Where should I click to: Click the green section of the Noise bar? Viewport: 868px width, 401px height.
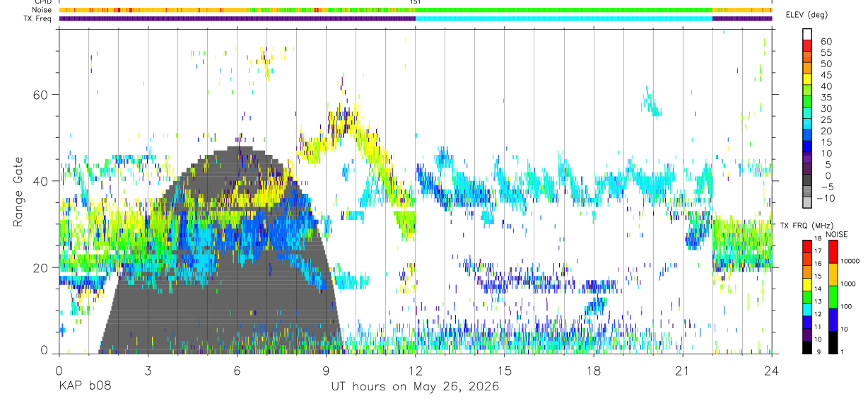[563, 10]
